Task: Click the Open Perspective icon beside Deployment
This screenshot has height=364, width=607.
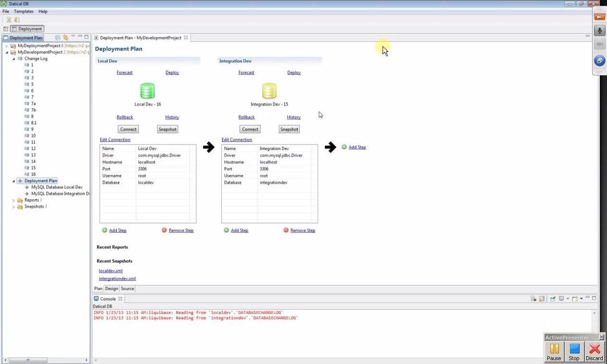Action: tap(6, 29)
